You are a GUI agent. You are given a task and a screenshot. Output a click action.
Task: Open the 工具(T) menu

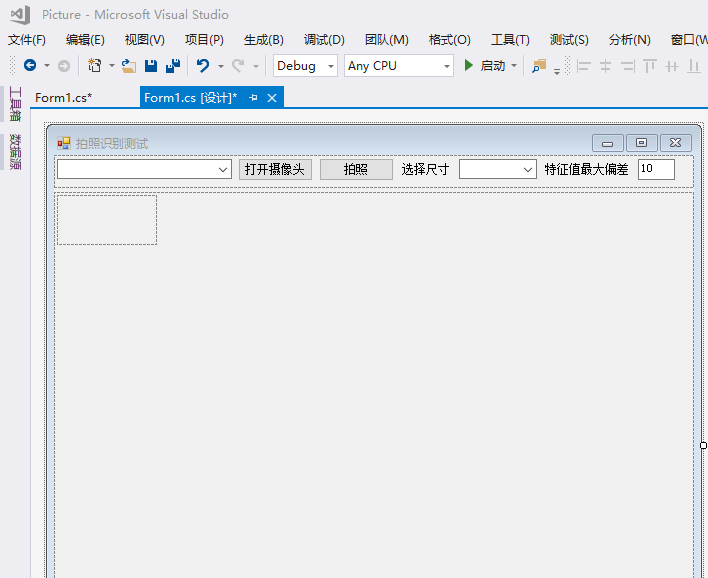510,40
